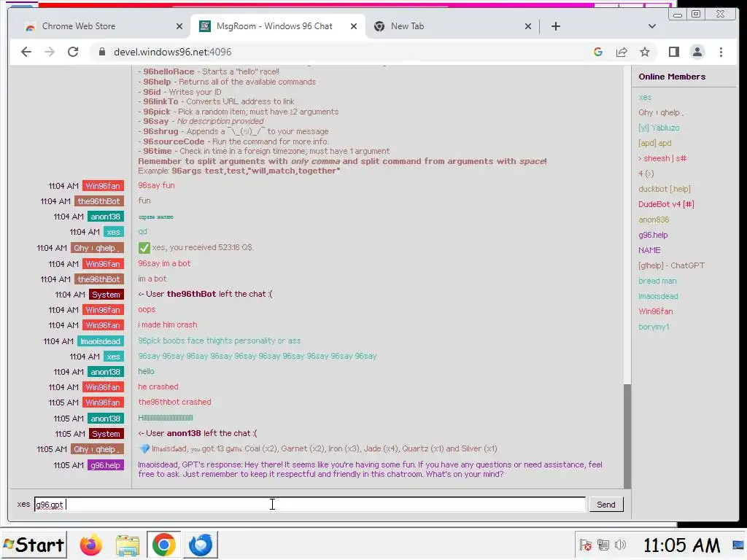Launch Firefox from the taskbar

tap(90, 545)
